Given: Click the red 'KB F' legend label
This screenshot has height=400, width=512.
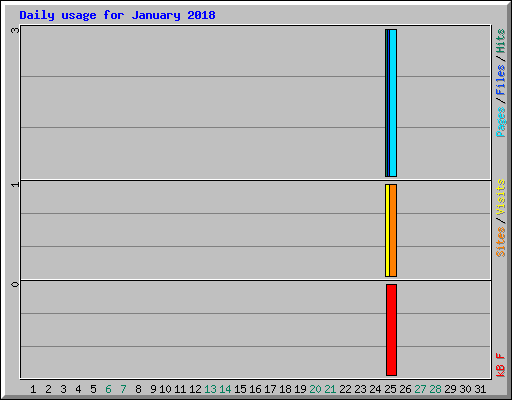Looking at the screenshot, I should (x=500, y=365).
